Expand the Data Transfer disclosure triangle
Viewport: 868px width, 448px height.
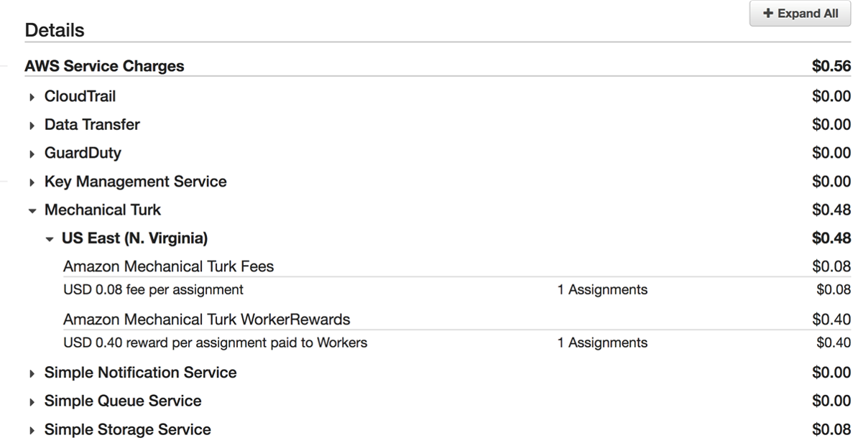coord(32,126)
